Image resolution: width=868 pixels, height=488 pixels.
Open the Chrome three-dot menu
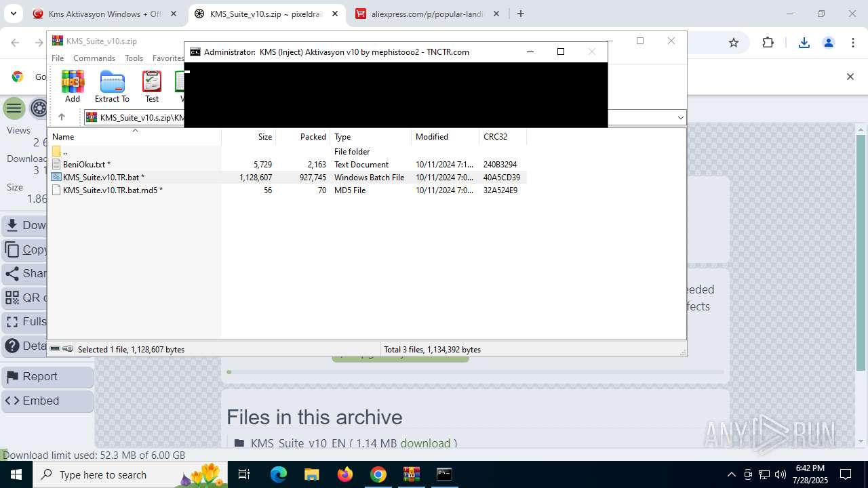(x=853, y=43)
